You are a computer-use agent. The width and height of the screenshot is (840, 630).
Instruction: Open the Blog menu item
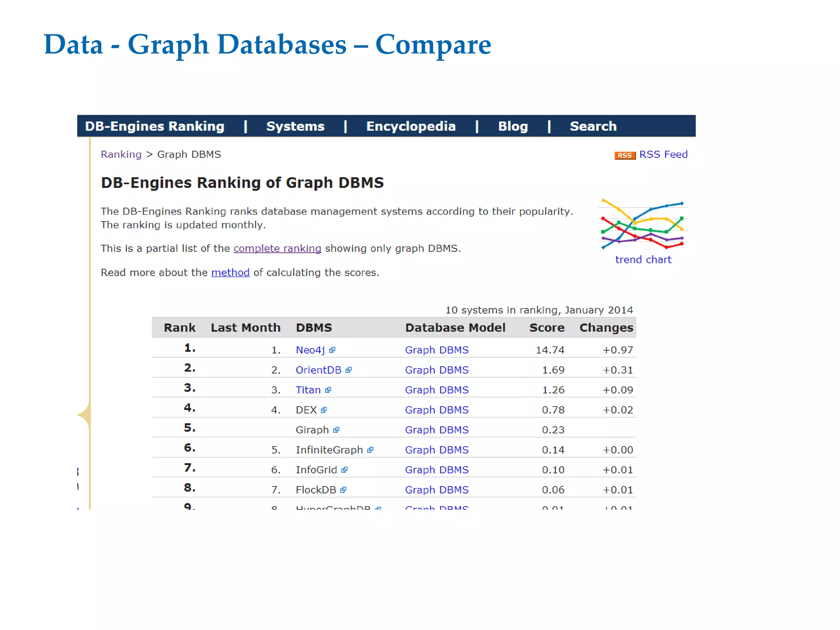513,126
